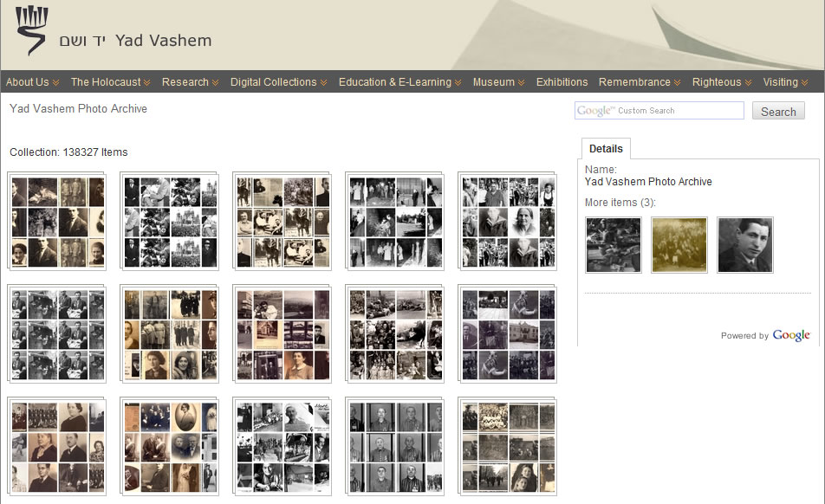825x504 pixels.
Task: Click the Powered by Google logo
Action: pos(791,335)
